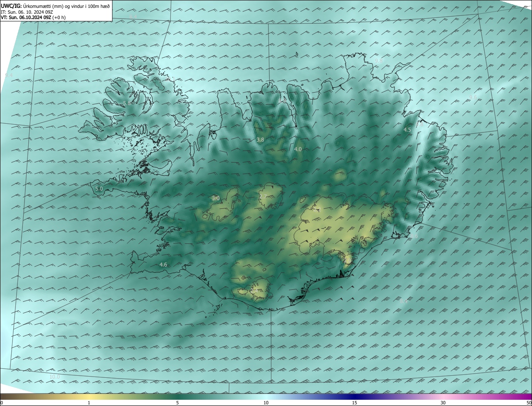Click the 3.8 value label in north Iceland

point(260,140)
